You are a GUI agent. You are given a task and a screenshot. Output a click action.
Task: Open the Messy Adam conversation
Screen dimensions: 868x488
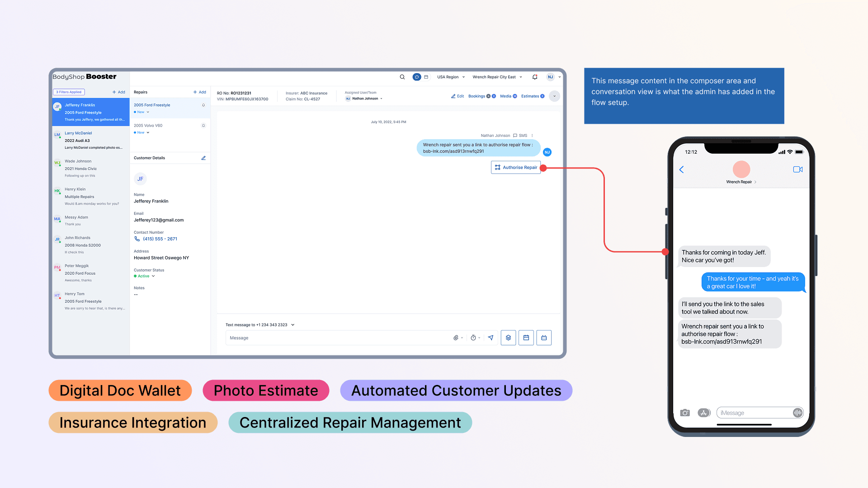point(91,221)
